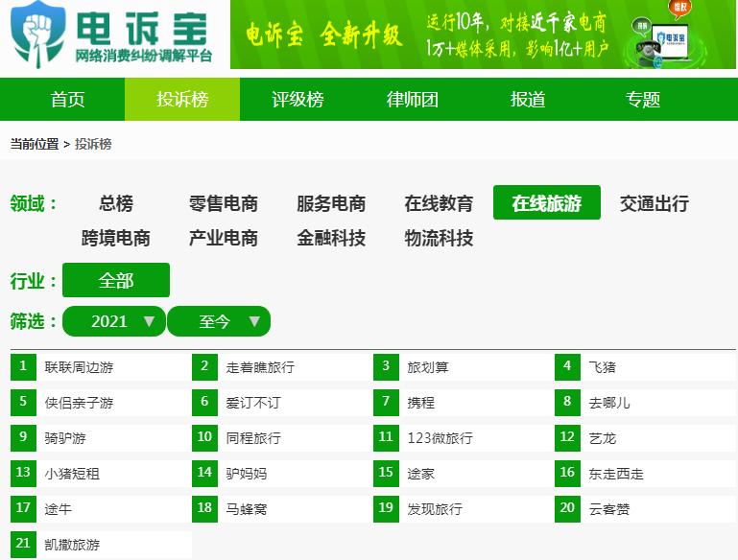Viewport: 738px width, 560px height.
Task: Open rank 13 小猪短租
Action: coord(101,474)
